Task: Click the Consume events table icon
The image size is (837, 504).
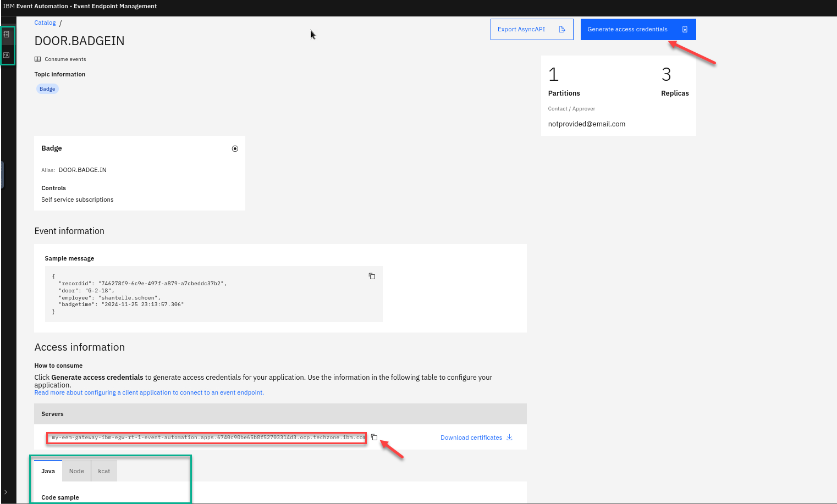Action: click(37, 59)
